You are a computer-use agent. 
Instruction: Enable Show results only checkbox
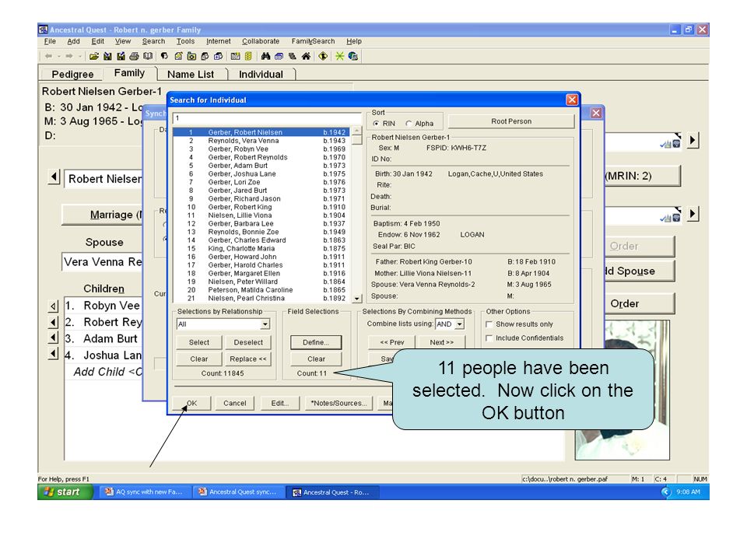point(489,324)
